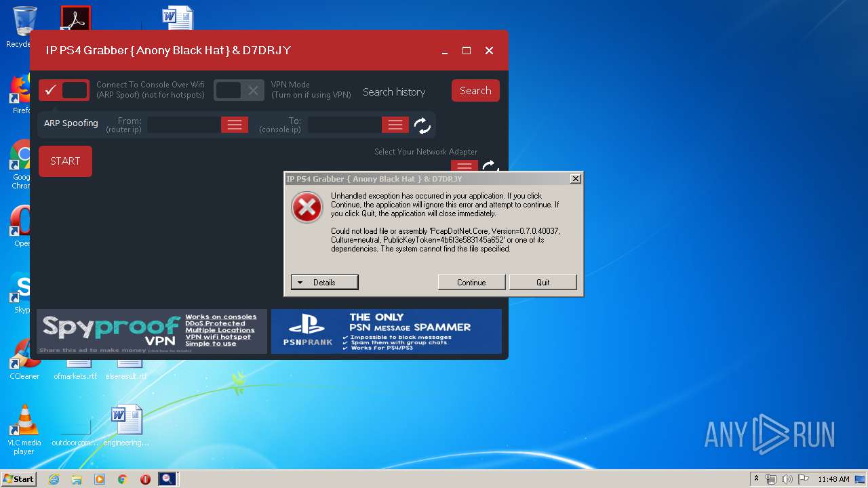The height and width of the screenshot is (488, 868).
Task: Select the IP PS4 Grabber taskbar button
Action: pyautogui.click(x=167, y=479)
